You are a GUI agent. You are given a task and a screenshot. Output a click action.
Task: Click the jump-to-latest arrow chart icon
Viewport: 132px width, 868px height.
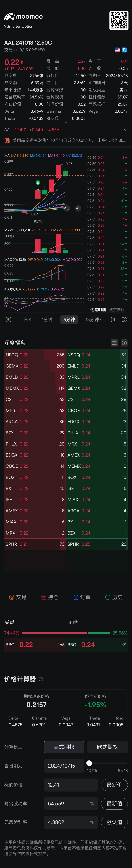(78, 209)
